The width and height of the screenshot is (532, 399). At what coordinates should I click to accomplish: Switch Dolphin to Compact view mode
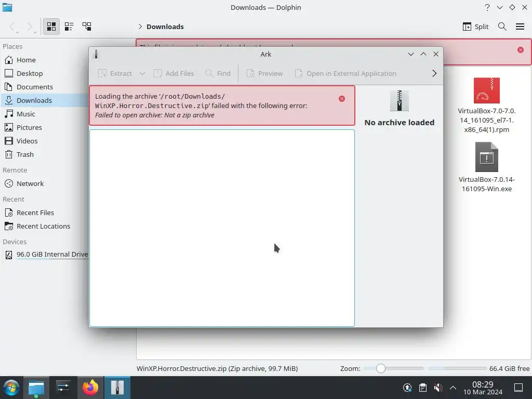pos(69,26)
